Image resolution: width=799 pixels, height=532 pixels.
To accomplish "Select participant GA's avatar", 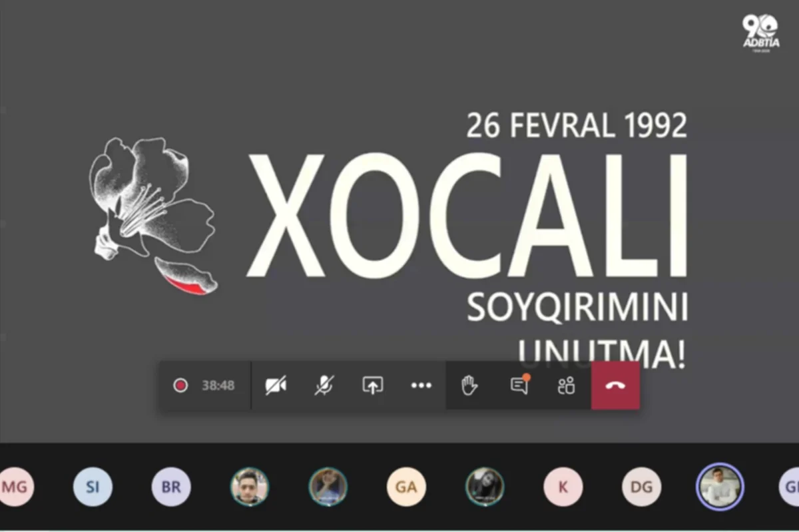I will pos(406,487).
